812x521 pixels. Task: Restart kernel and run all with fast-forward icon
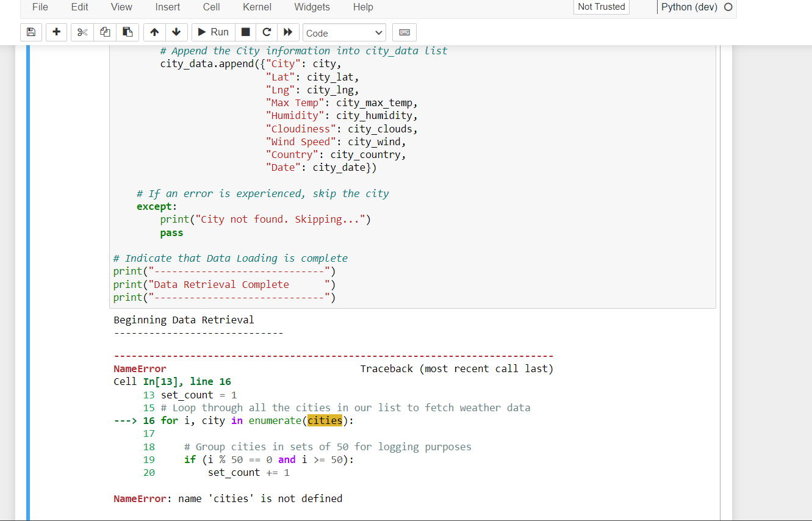coord(287,32)
